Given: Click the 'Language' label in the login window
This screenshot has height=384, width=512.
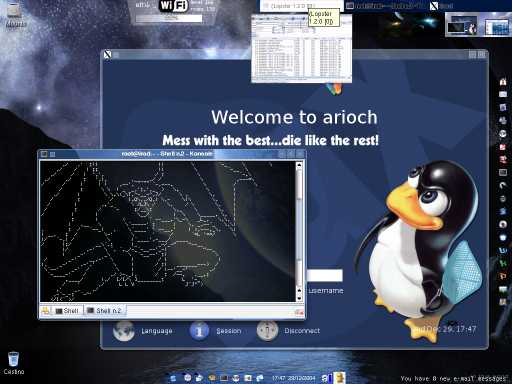Looking at the screenshot, I should pyautogui.click(x=157, y=331).
